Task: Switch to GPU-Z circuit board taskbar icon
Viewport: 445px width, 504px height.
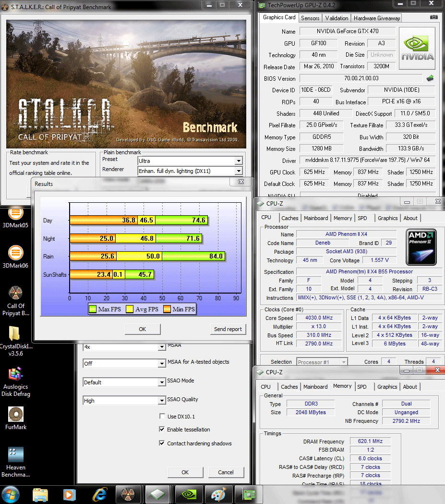Action: pos(249,495)
